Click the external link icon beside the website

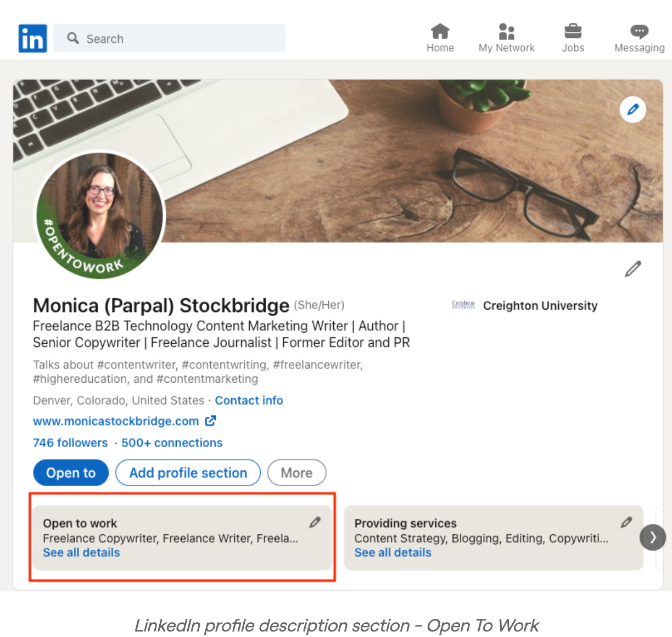click(210, 421)
